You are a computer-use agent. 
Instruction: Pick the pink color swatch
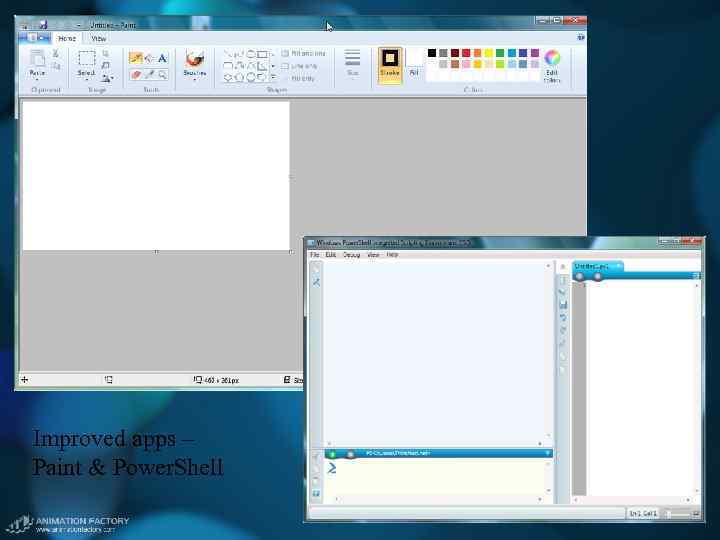pyautogui.click(x=466, y=64)
